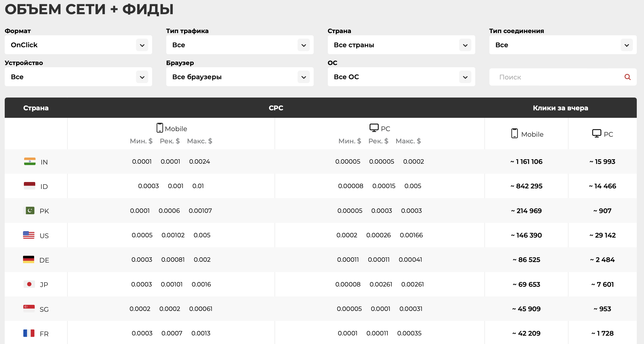
Task: Click JP PC clicks ~ 7 601
Action: point(602,284)
